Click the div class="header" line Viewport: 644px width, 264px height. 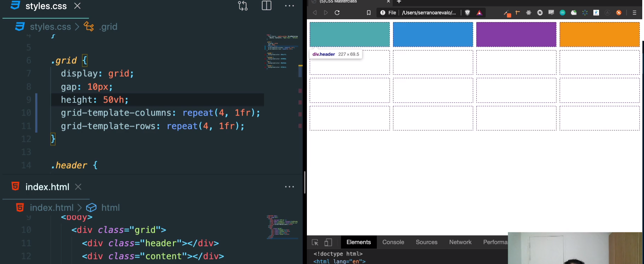point(150,243)
